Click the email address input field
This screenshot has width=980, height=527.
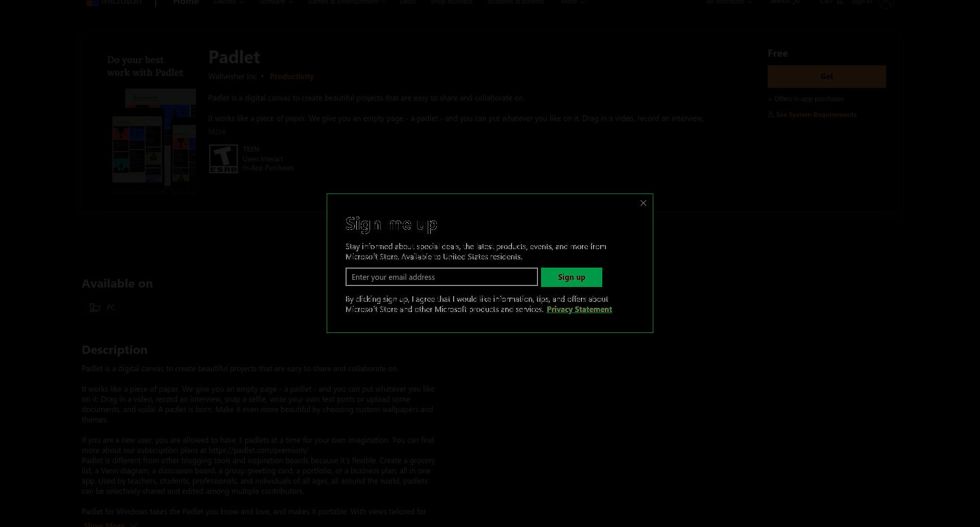coord(442,277)
